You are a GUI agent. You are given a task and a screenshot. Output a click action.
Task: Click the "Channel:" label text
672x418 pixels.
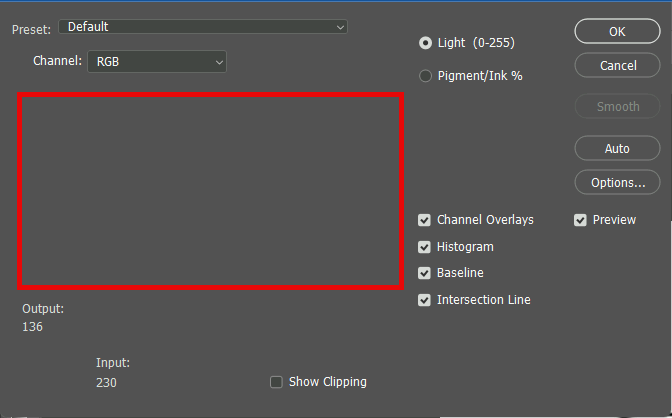57,62
